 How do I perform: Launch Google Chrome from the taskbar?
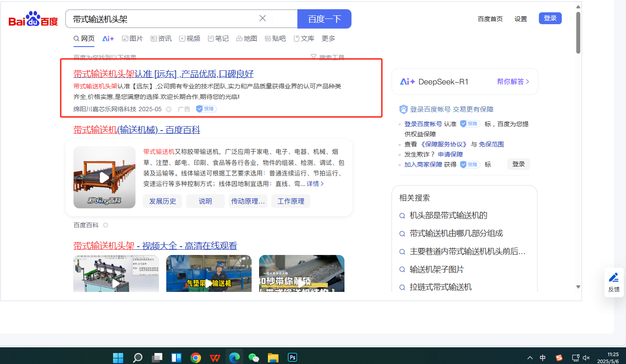[x=196, y=357]
